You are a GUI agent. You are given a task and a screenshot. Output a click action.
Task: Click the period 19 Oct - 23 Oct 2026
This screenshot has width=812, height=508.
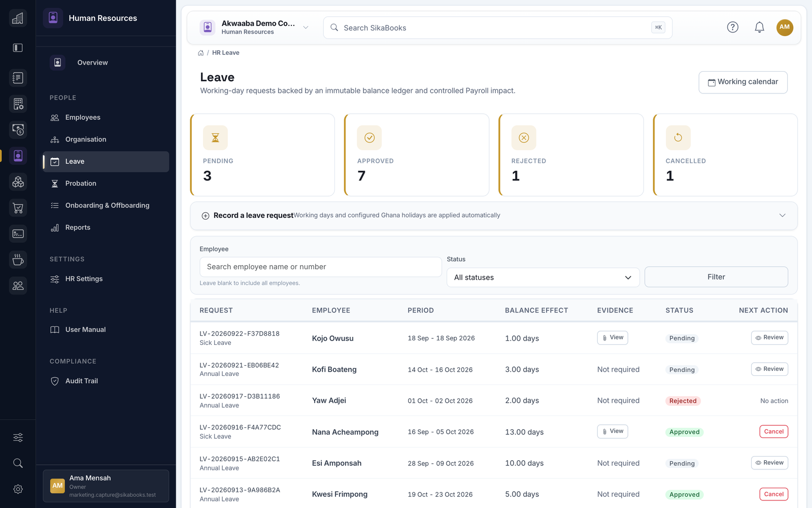440,494
